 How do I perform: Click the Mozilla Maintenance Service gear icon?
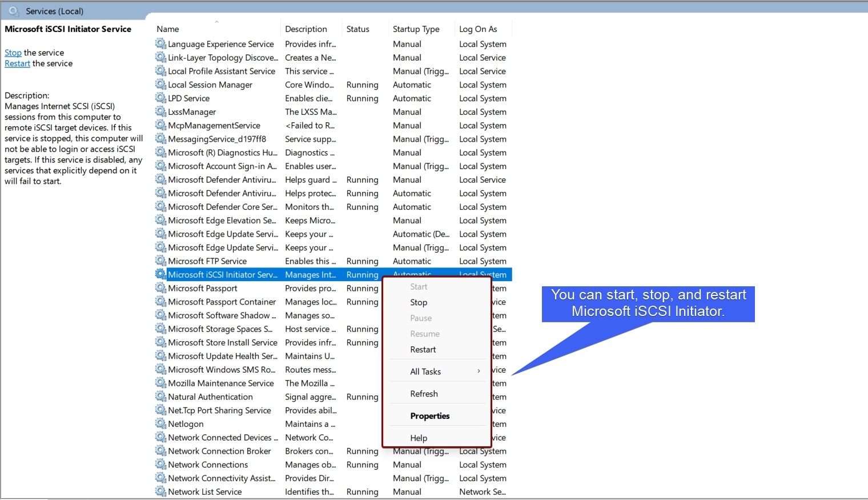point(160,383)
